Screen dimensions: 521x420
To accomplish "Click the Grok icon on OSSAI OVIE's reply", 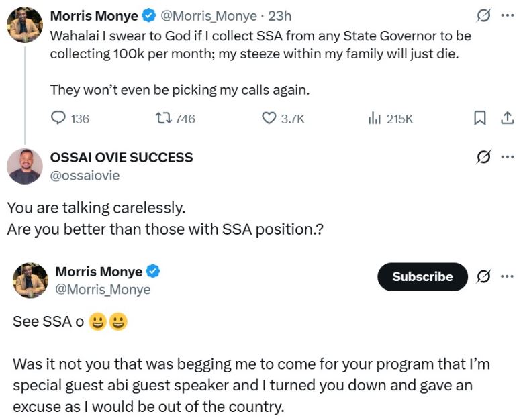I will [481, 158].
